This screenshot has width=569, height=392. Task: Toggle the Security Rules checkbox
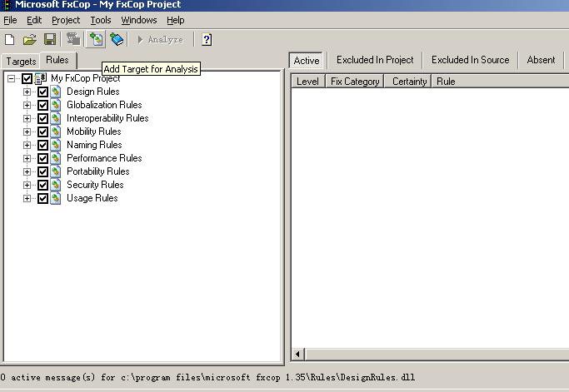pos(42,185)
